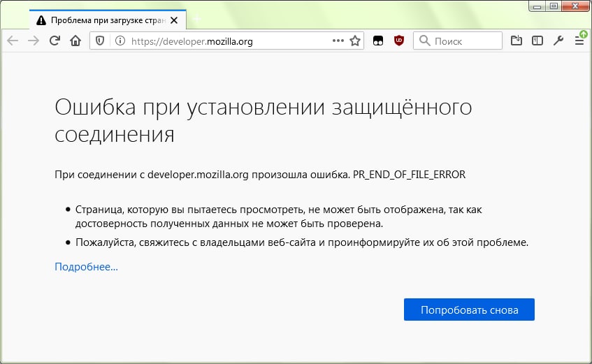Close the problem loading page tab
The image size is (592, 364).
pos(174,20)
